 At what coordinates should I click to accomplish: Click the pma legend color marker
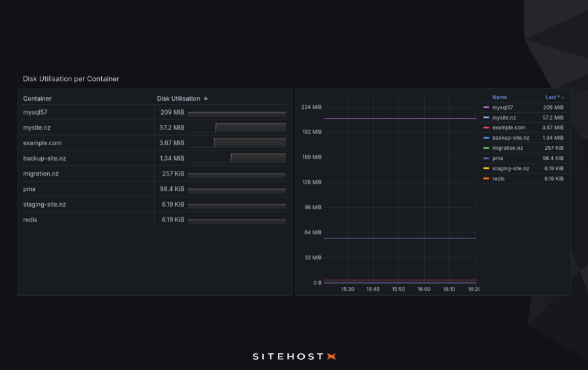[486, 158]
